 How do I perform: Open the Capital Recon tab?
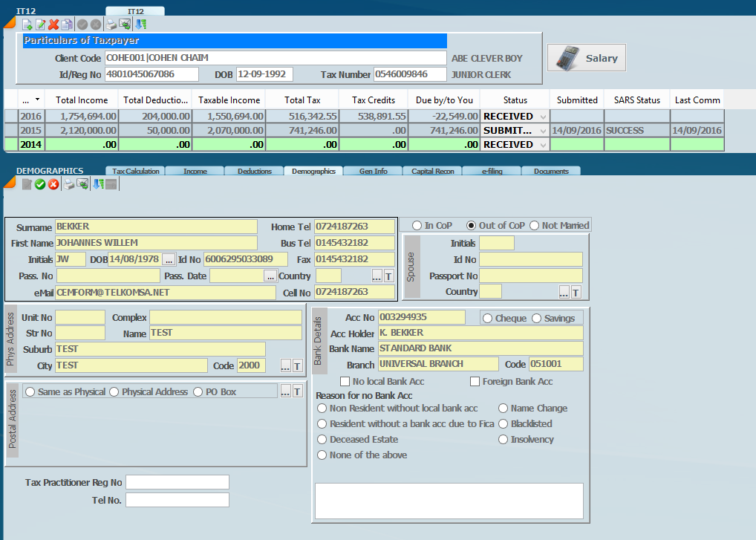tap(432, 171)
